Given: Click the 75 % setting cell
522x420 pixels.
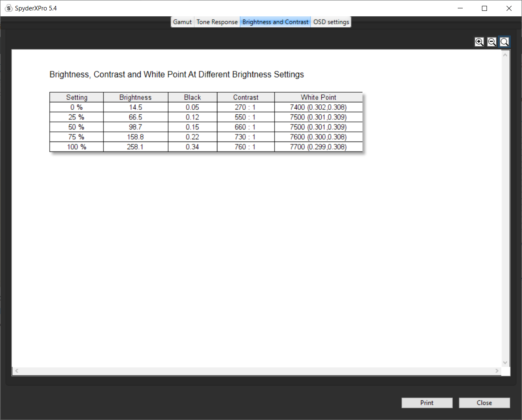Looking at the screenshot, I should (77, 137).
